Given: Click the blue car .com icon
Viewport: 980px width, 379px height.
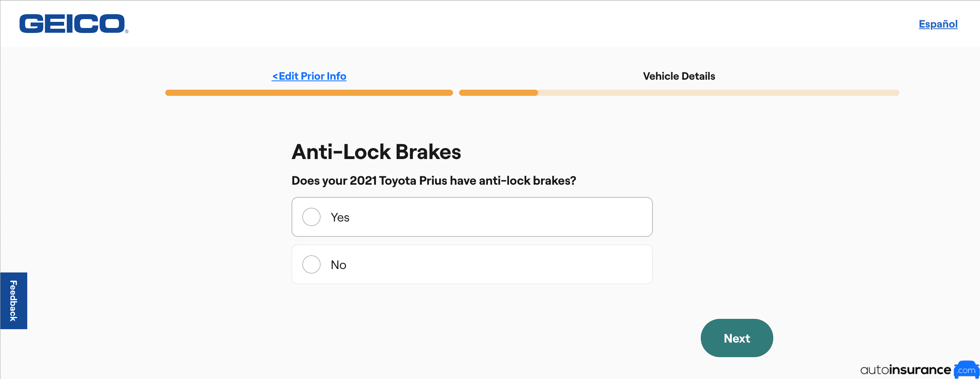Looking at the screenshot, I should (966, 370).
